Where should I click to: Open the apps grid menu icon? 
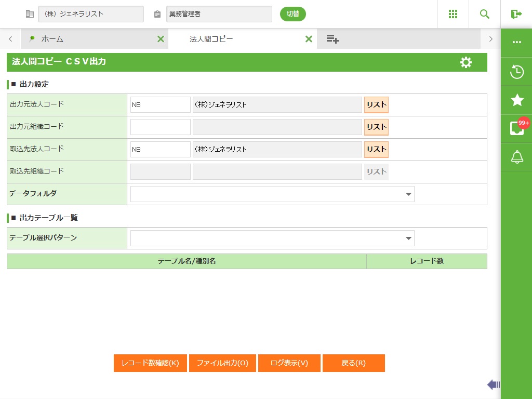point(453,14)
